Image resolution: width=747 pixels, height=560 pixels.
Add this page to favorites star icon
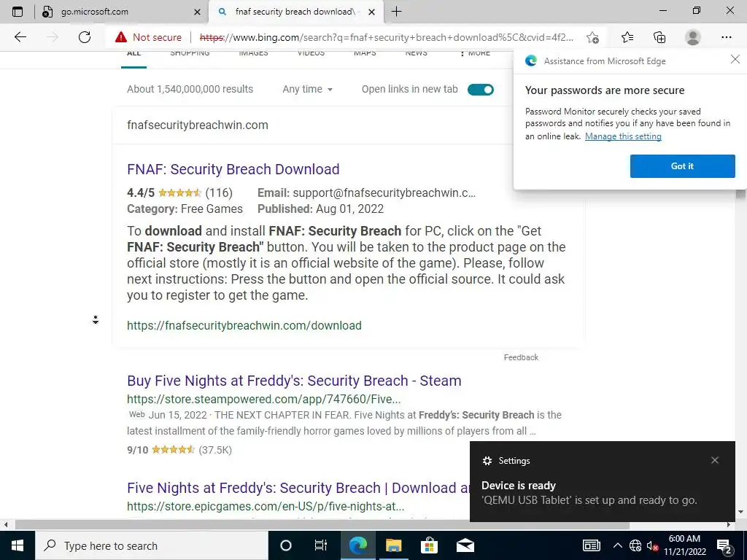click(592, 37)
